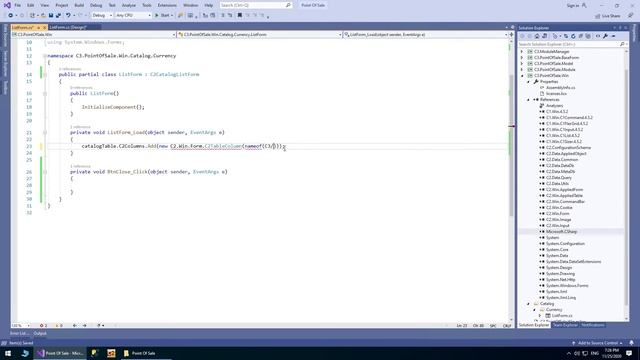Switch to the Team Explorer tab
Image resolution: width=640 pixels, height=360 pixels.
[565, 325]
